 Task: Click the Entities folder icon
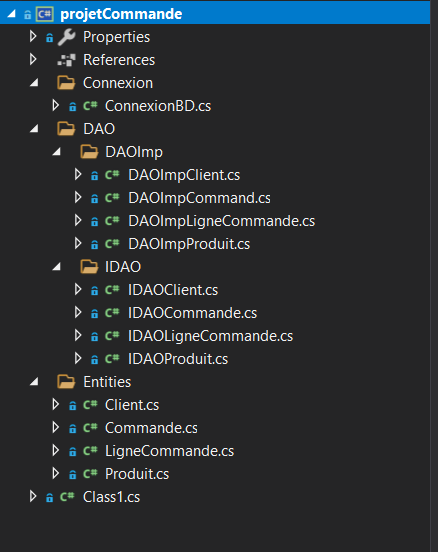66,382
